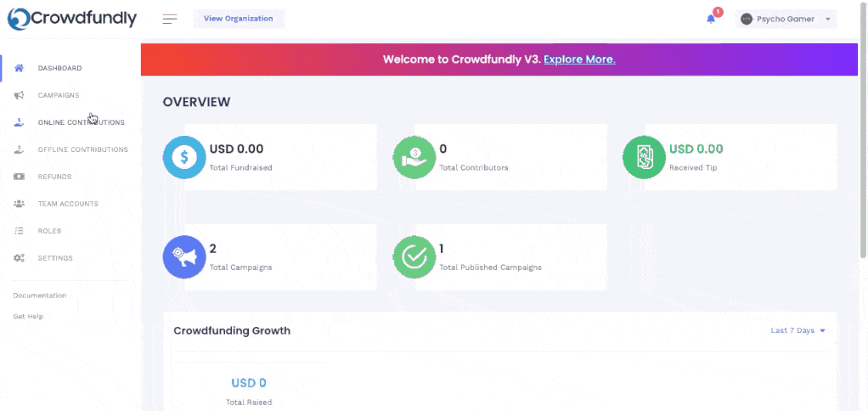Go to Campaigns in the sidebar

click(x=59, y=95)
